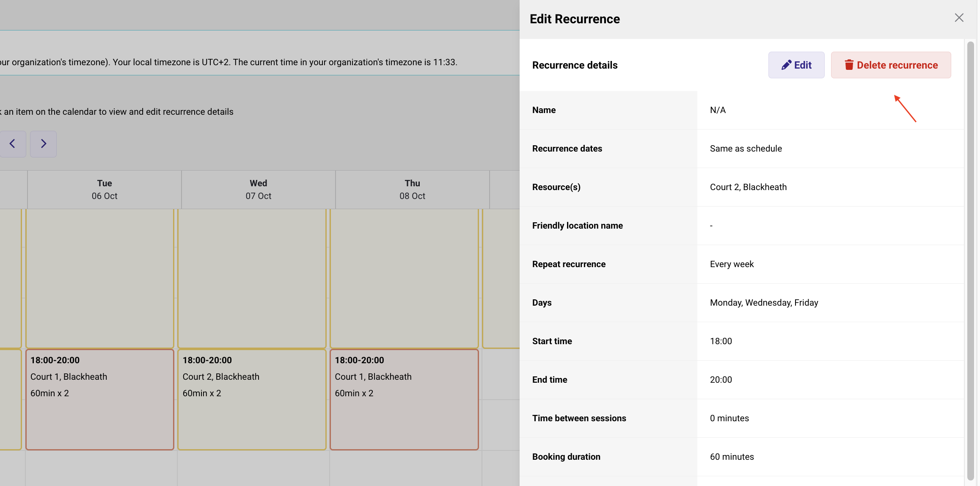The height and width of the screenshot is (486, 980).
Task: Close the Edit Recurrence panel
Action: [959, 18]
